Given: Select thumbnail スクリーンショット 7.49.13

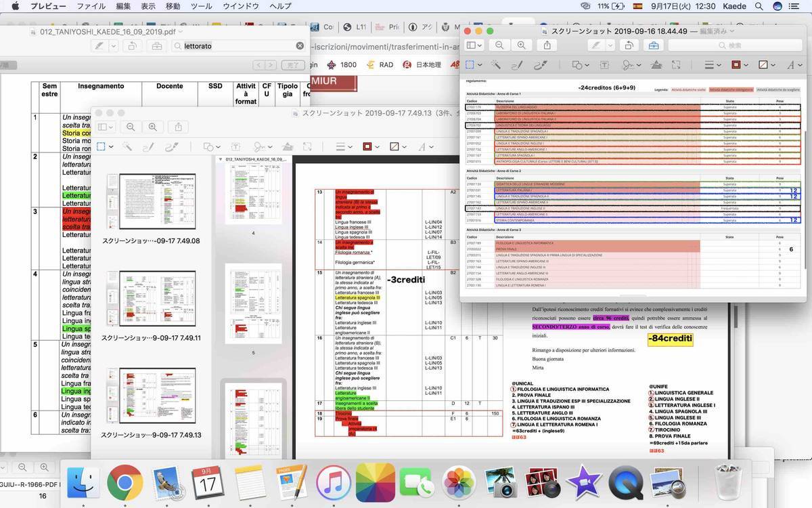Looking at the screenshot, I should 157,396.
